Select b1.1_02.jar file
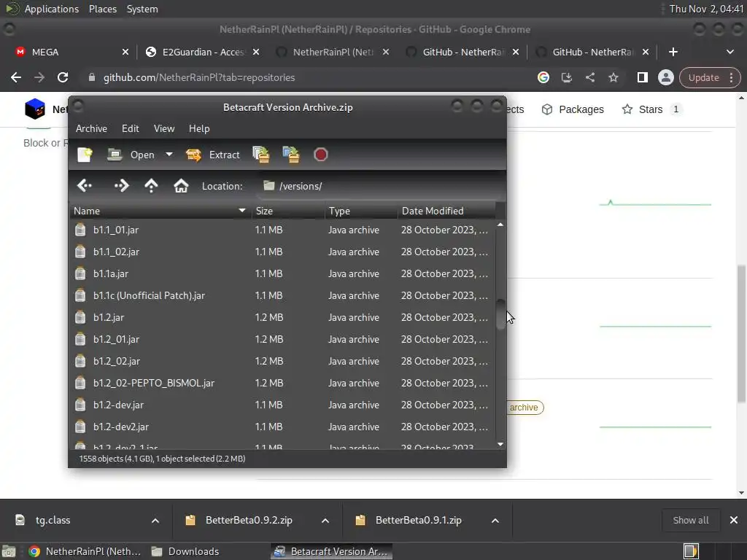 coord(283,252)
